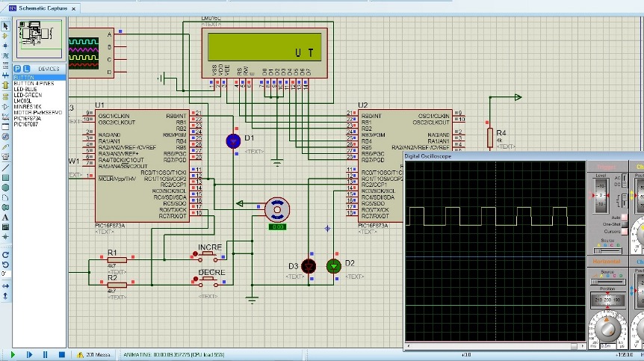Pause the running simulation
644x361 pixels.
(x=45, y=354)
